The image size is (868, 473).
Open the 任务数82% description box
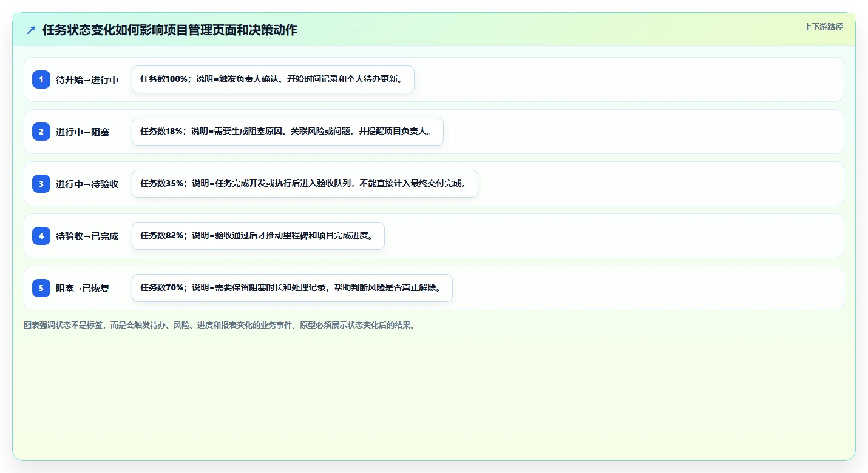[x=258, y=236]
